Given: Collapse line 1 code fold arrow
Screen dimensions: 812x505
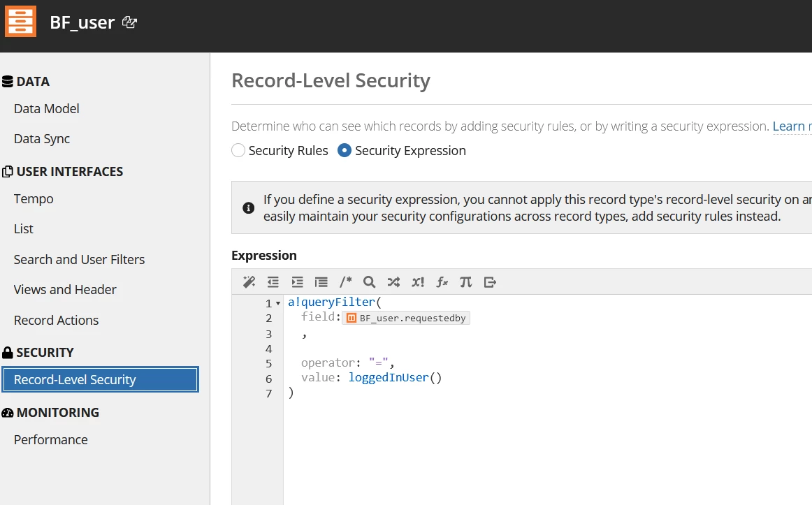Looking at the screenshot, I should (x=278, y=303).
